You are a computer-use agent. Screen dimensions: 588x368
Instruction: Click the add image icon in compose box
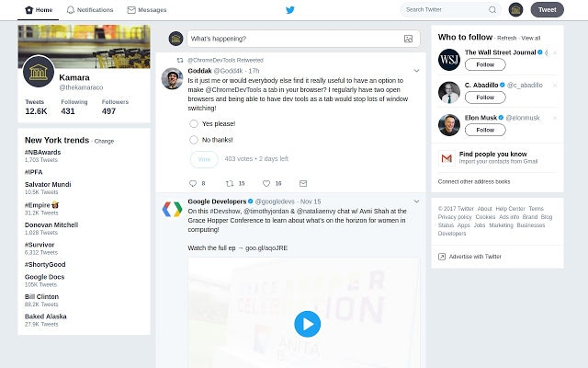point(408,39)
